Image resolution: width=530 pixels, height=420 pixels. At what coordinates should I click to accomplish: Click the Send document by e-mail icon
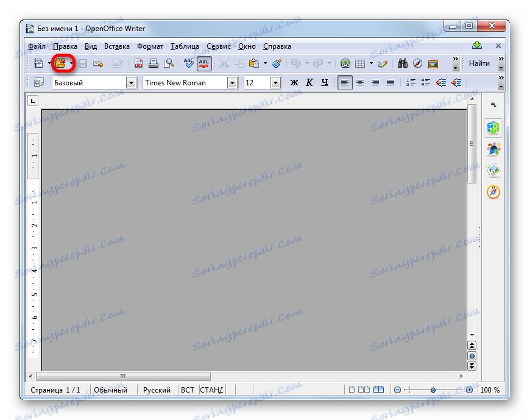pos(98,63)
